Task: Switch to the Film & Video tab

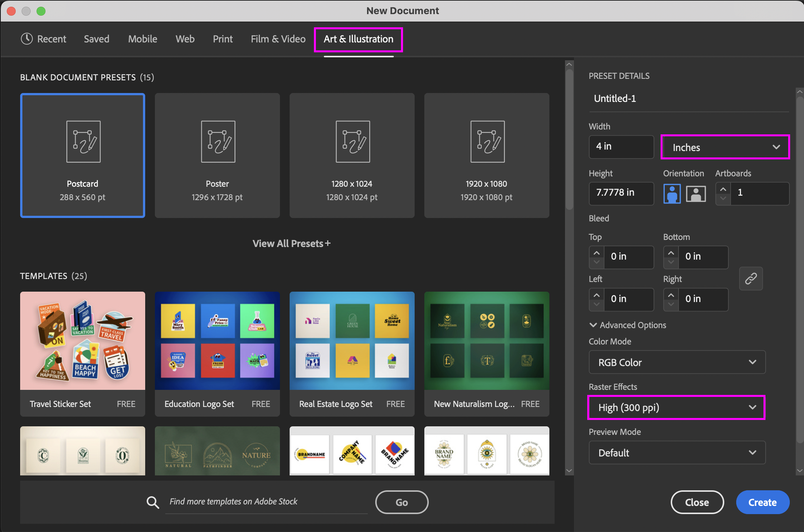Action: (278, 39)
